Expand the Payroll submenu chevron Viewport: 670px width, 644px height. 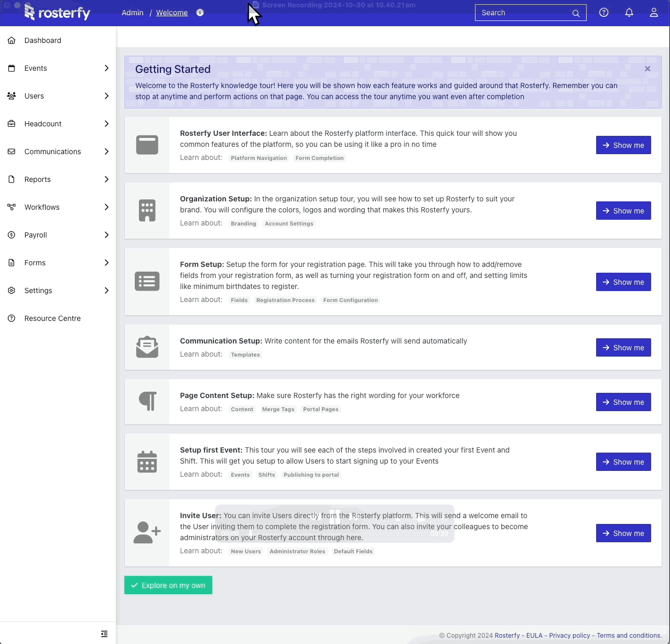pyautogui.click(x=106, y=235)
